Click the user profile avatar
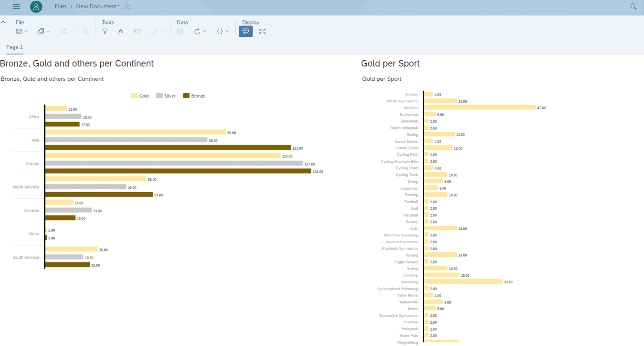This screenshot has width=644, height=346. (36, 6)
